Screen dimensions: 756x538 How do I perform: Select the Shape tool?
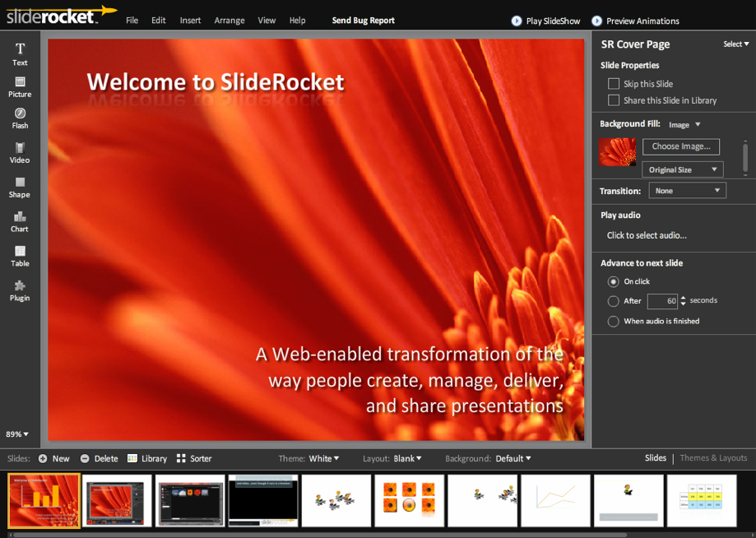point(20,187)
